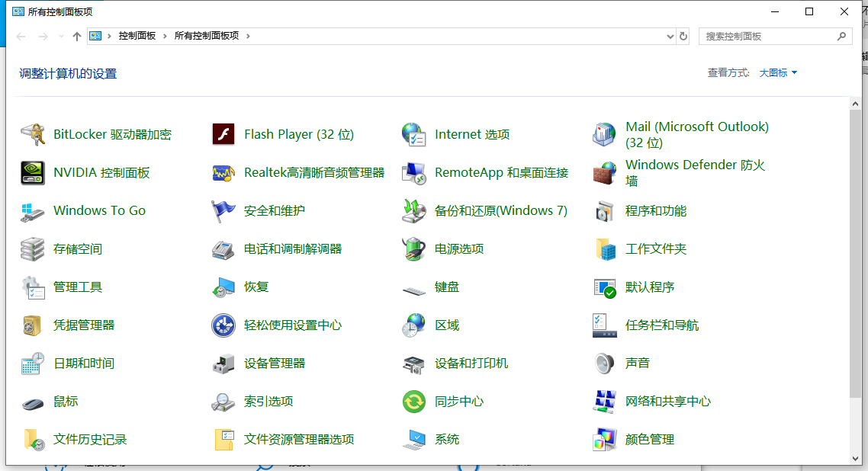Expand the address bar history dropdown arrow

point(670,36)
